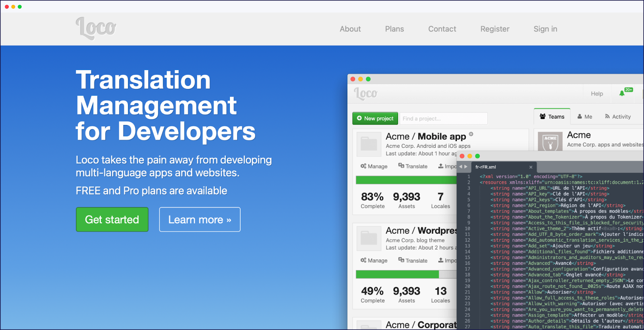Select Register in the top navigation
Image resolution: width=644 pixels, height=330 pixels.
[x=495, y=29]
